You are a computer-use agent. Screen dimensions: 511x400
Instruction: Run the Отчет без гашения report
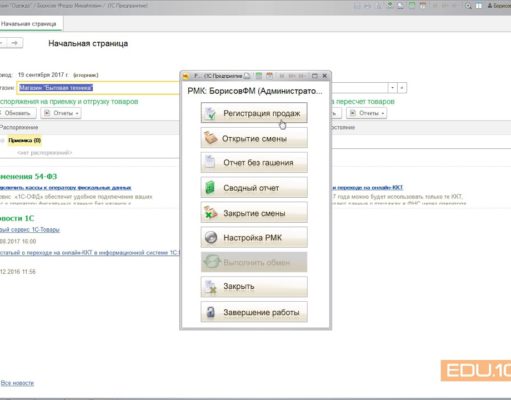point(254,163)
